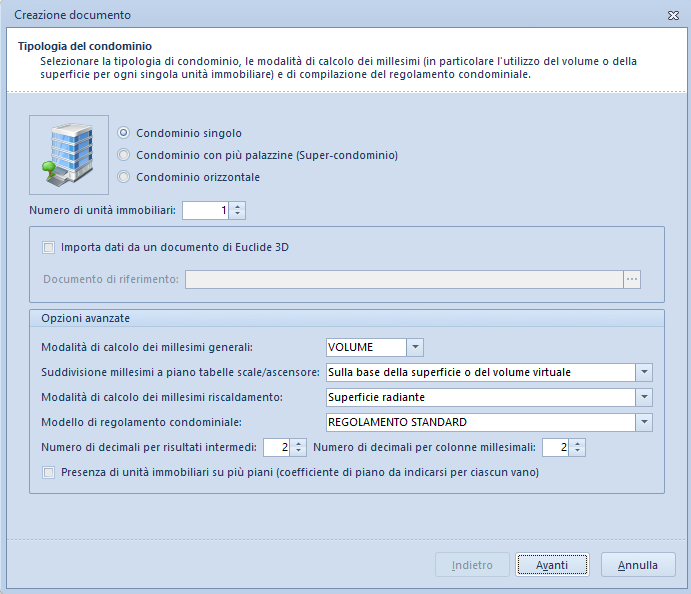
Task: Cancel with the Annulla button
Action: coord(638,565)
